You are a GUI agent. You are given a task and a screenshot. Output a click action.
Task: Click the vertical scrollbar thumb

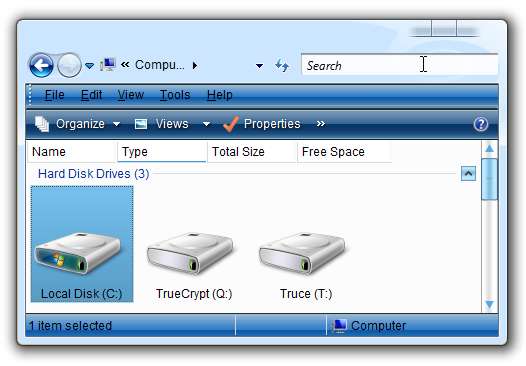(x=489, y=179)
